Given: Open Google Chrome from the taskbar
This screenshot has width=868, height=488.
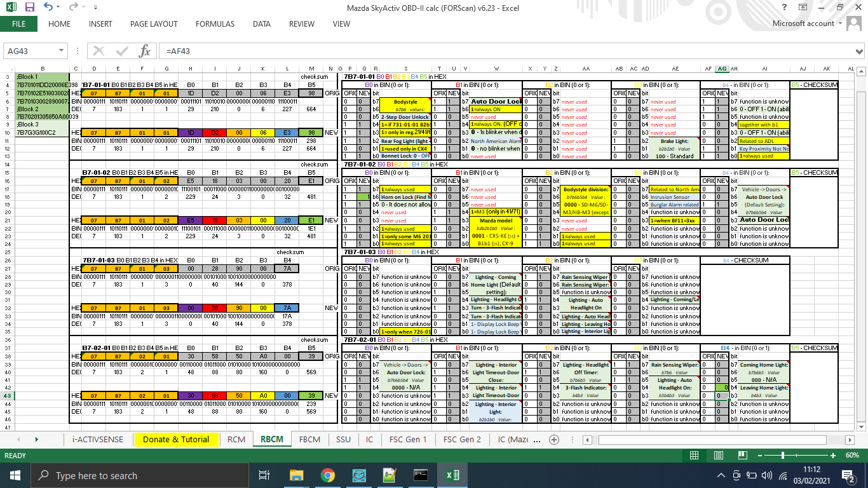Looking at the screenshot, I should 328,475.
